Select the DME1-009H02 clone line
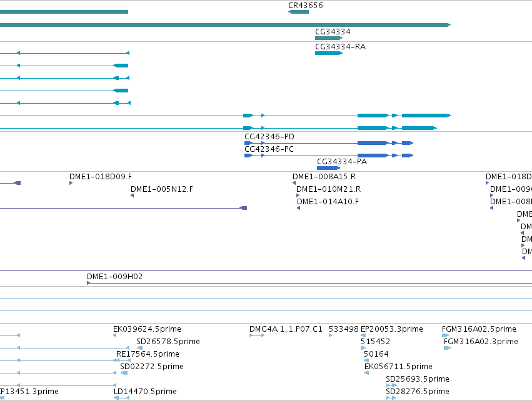This screenshot has height=401, width=532. tap(309, 283)
